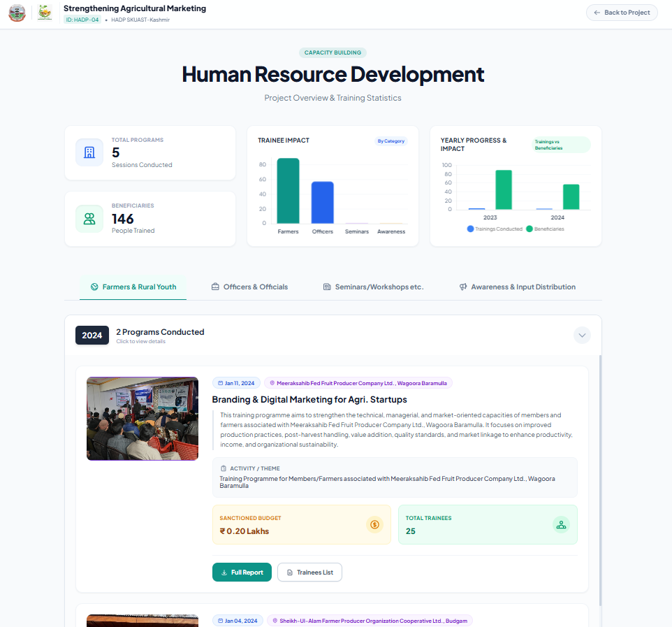Download the Full Report
This screenshot has height=627, width=672.
(242, 572)
